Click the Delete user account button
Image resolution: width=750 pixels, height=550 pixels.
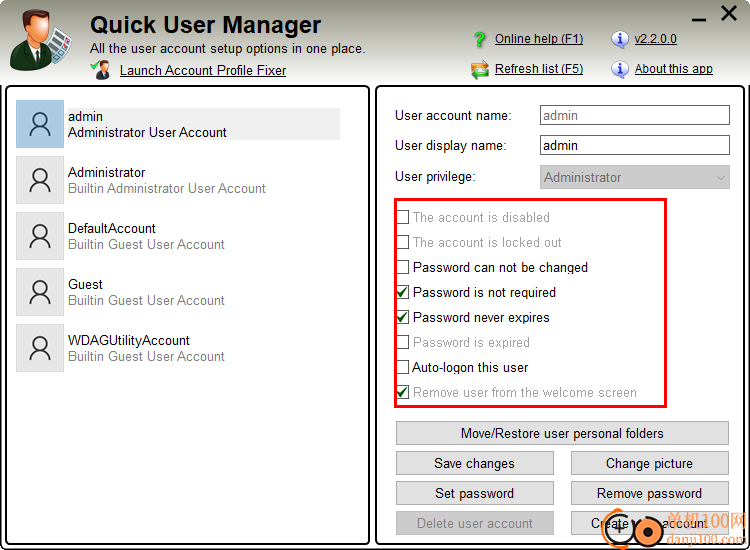point(474,523)
